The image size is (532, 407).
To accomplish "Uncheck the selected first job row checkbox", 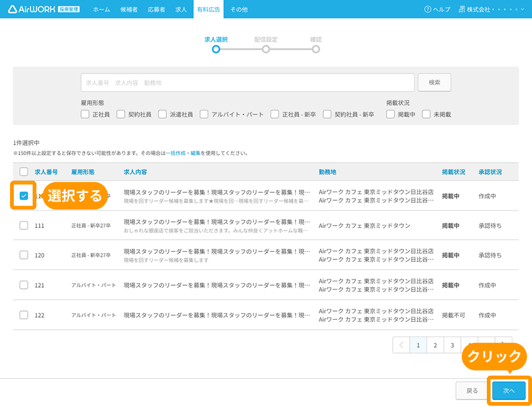I will (24, 196).
